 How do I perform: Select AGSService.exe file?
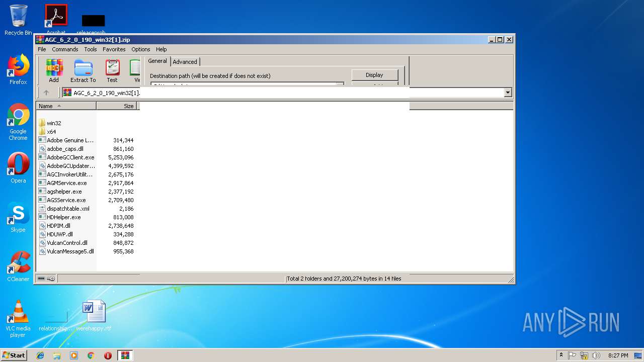66,200
